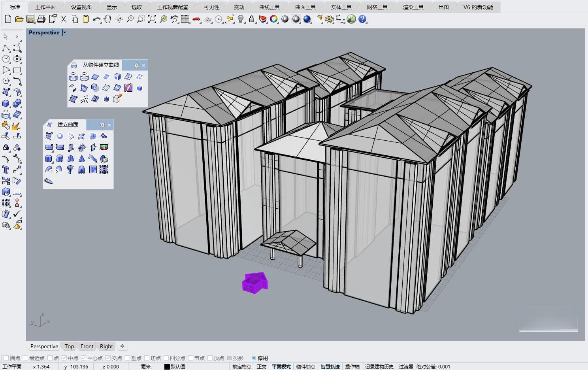Toggle 物件锁点 in the status bar

pyautogui.click(x=305, y=366)
